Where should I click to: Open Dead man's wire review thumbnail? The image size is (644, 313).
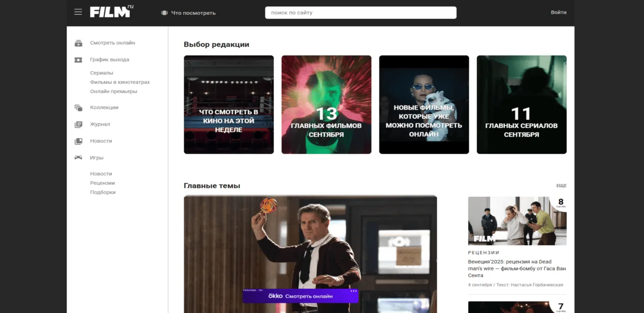click(x=517, y=221)
